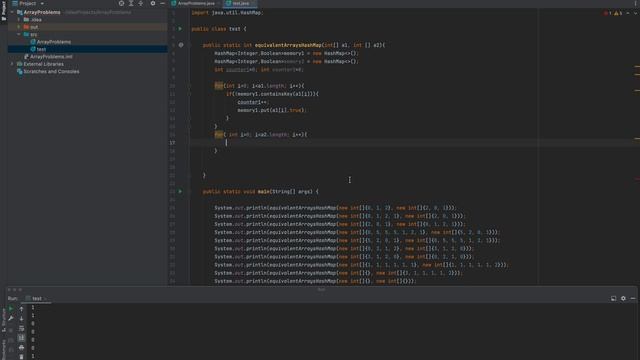Toggle Soft-Wrap in Run console
The width and height of the screenshot is (640, 360).
[21, 328]
